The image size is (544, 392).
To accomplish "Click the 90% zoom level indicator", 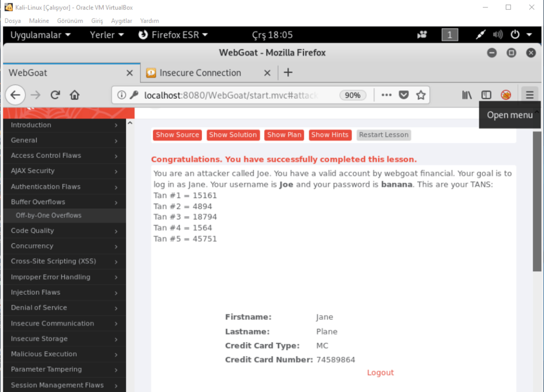I will tap(352, 95).
